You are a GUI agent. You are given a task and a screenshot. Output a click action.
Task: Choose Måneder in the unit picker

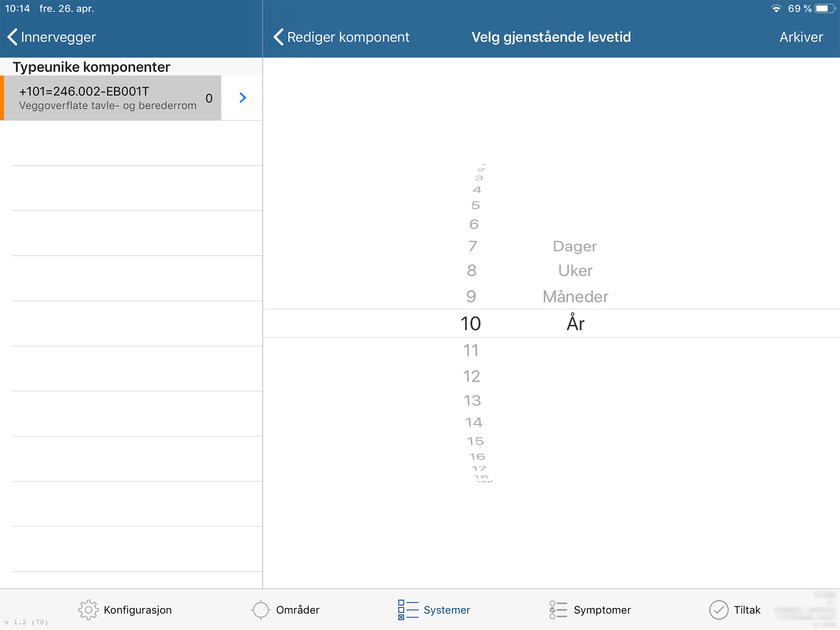coord(575,296)
